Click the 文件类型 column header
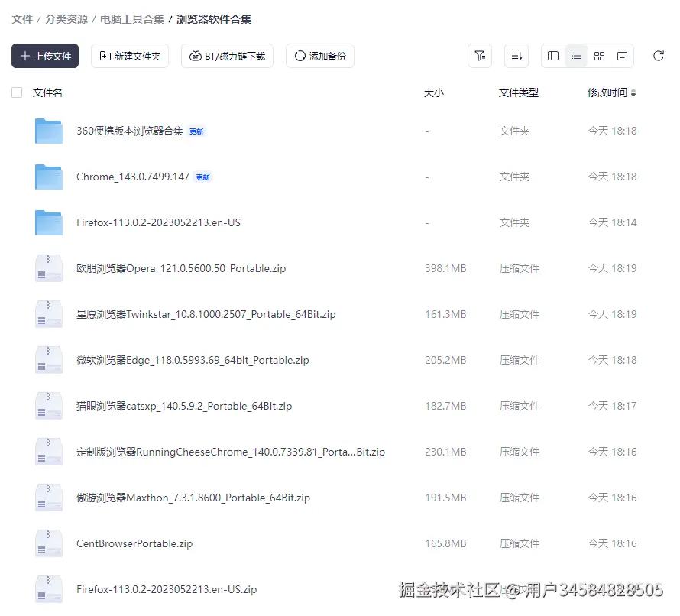680x616 pixels. 519,92
